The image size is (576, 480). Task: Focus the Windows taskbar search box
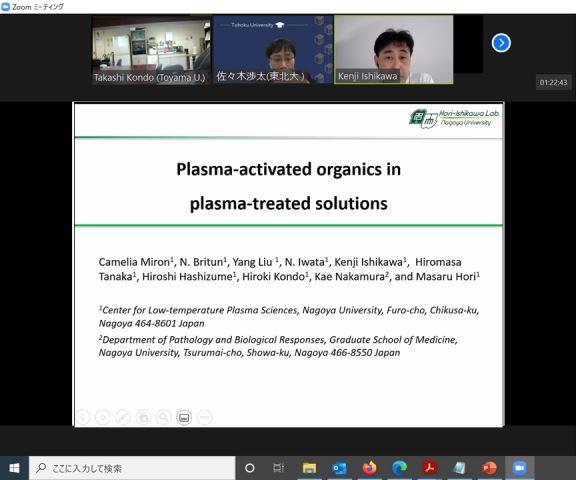tap(132, 468)
